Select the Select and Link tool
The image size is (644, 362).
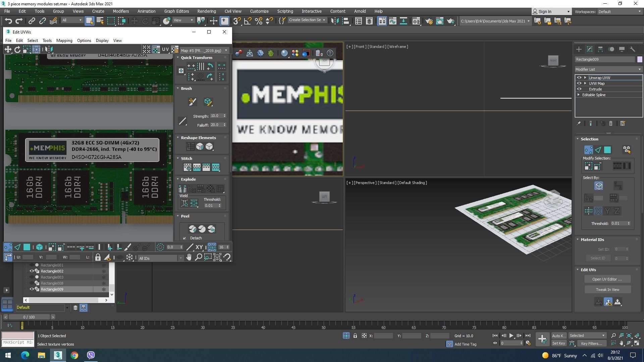(32, 21)
